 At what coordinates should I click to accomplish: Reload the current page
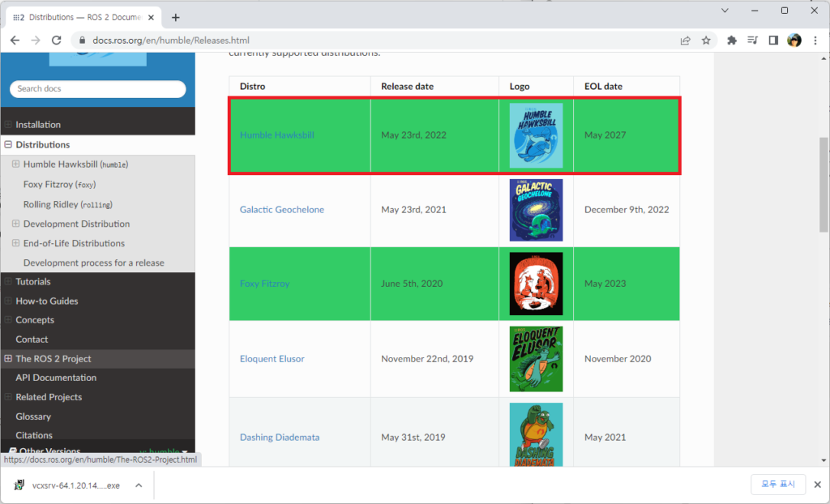56,41
